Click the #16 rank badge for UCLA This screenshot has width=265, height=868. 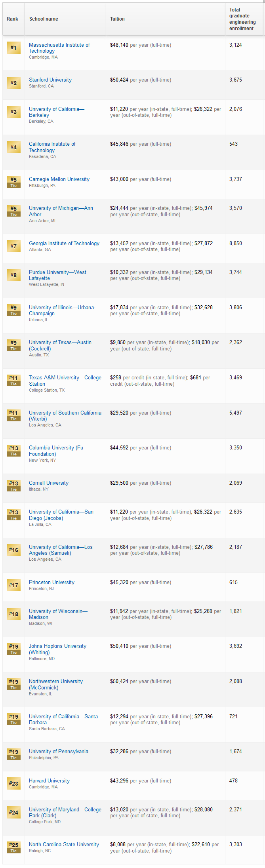(x=13, y=550)
